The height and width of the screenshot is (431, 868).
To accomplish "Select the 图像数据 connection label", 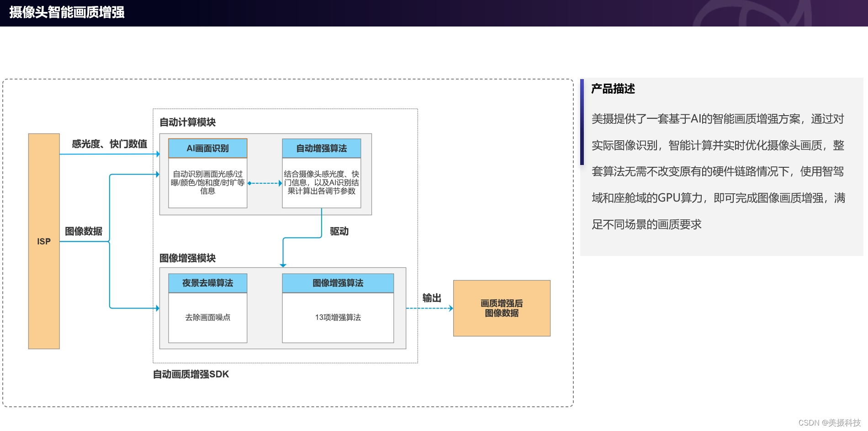I will point(84,232).
